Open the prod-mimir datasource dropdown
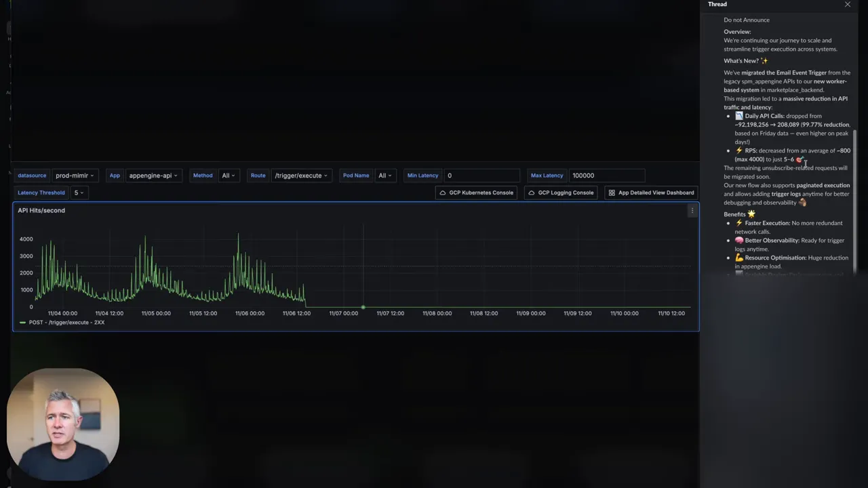 click(x=74, y=175)
